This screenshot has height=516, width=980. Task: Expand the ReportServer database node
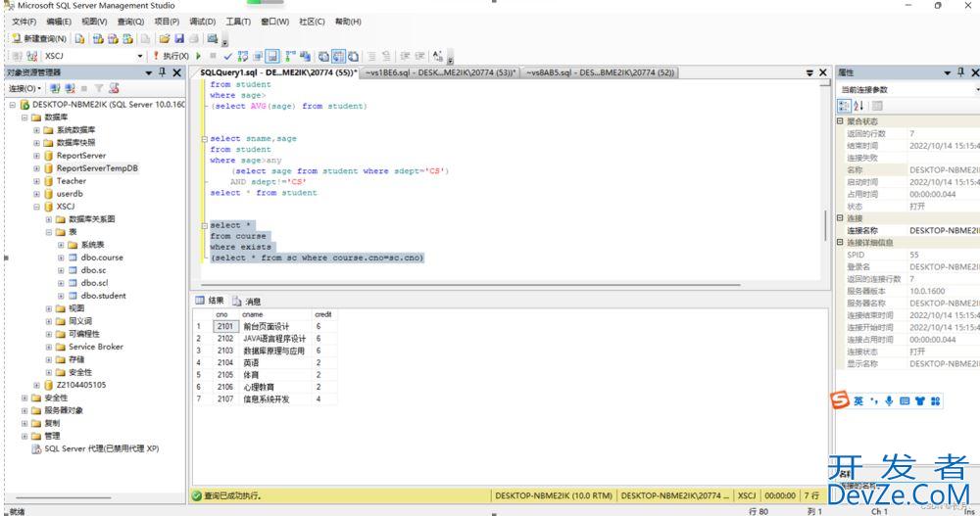36,156
